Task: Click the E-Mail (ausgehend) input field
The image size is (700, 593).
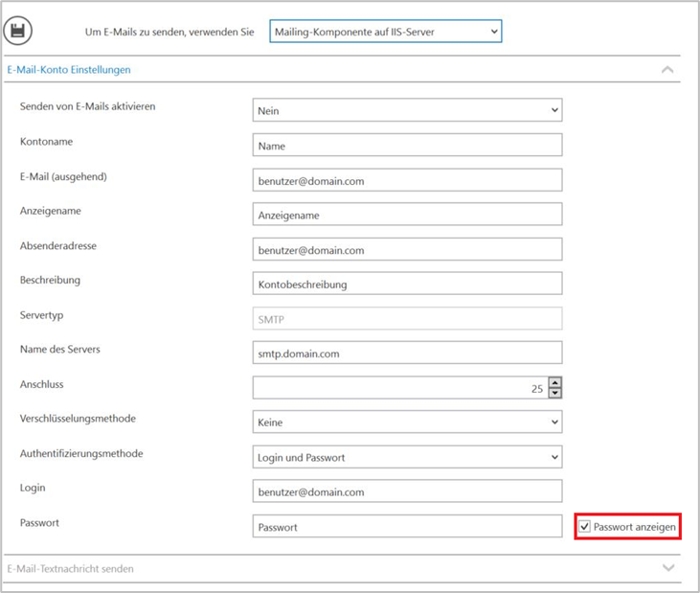Action: pos(407,180)
